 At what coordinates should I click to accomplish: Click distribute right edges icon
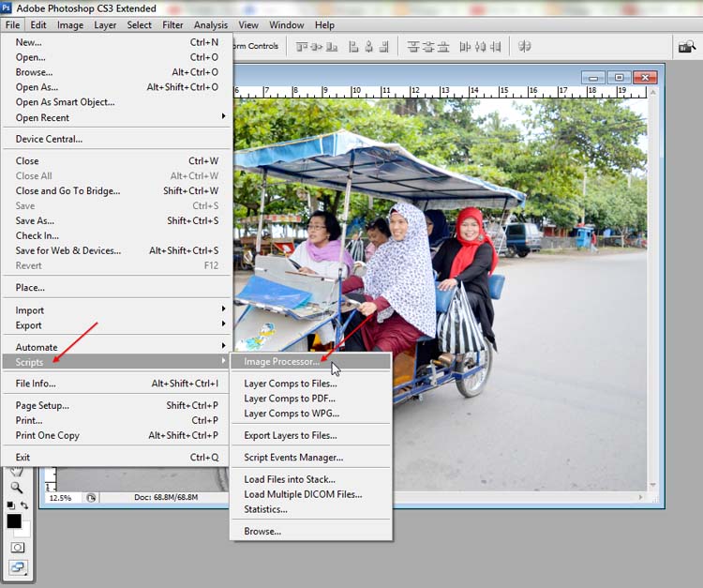click(496, 46)
